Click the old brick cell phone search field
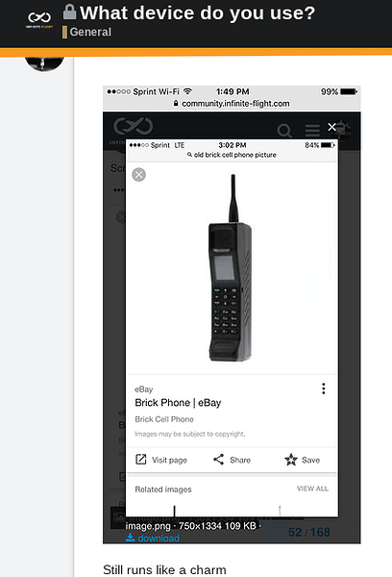The image size is (392, 577). (x=232, y=155)
